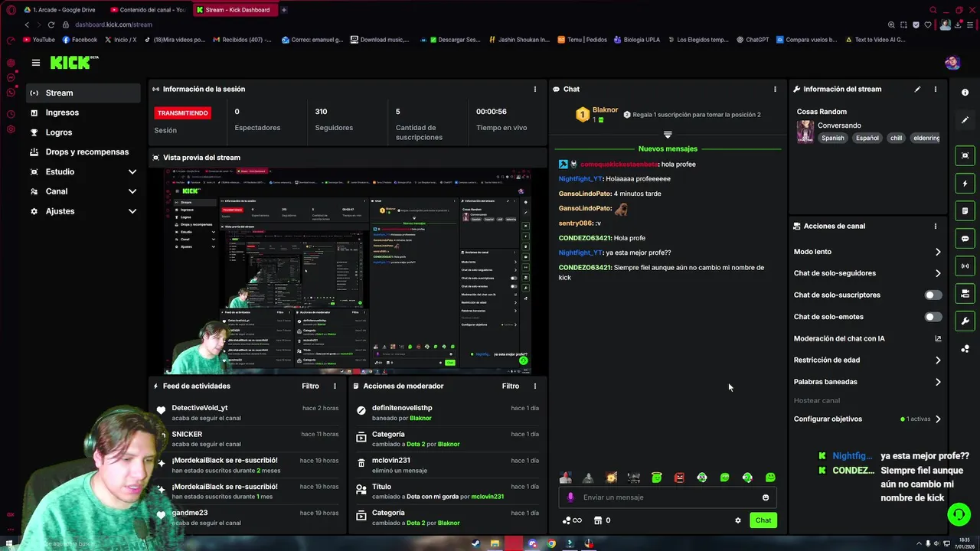Click the Conversando category thumbnail image

805,132
